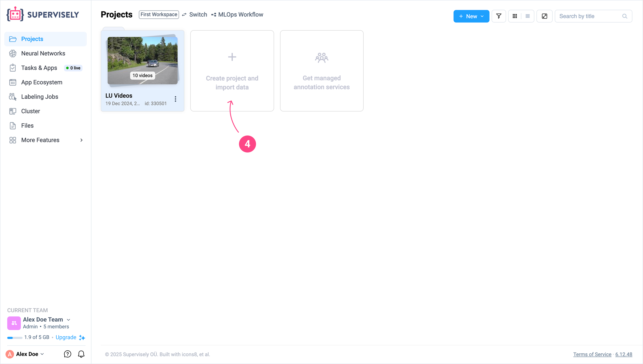The width and height of the screenshot is (643, 364).
Task: Open the filter icon button
Action: pyautogui.click(x=499, y=16)
